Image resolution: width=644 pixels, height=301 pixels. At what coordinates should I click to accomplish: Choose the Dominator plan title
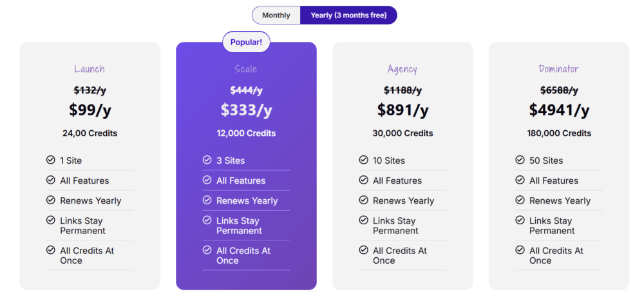click(559, 69)
